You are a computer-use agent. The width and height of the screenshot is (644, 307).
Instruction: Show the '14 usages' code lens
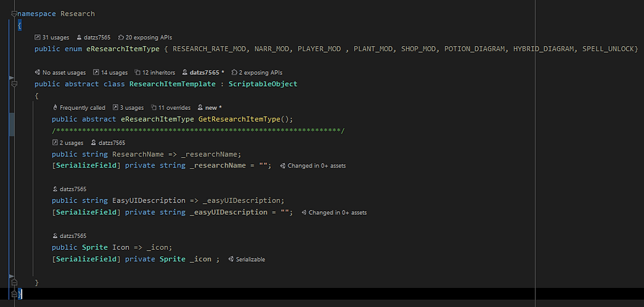[110, 73]
